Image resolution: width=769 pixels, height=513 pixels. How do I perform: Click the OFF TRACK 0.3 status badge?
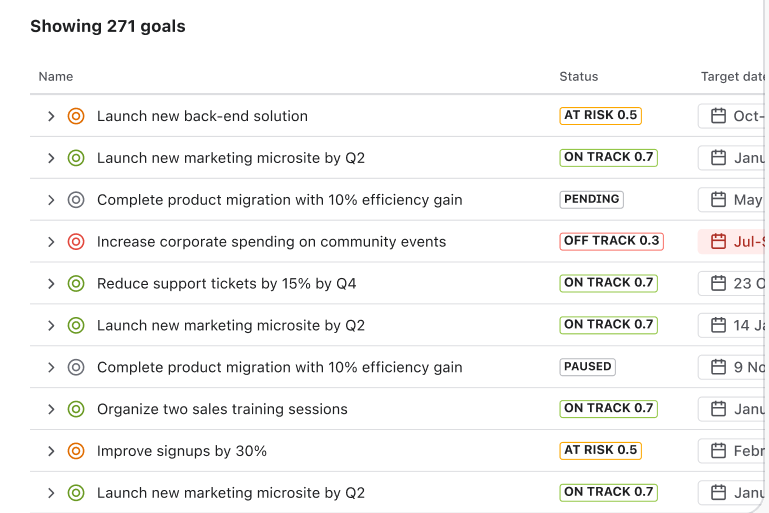[x=611, y=241]
